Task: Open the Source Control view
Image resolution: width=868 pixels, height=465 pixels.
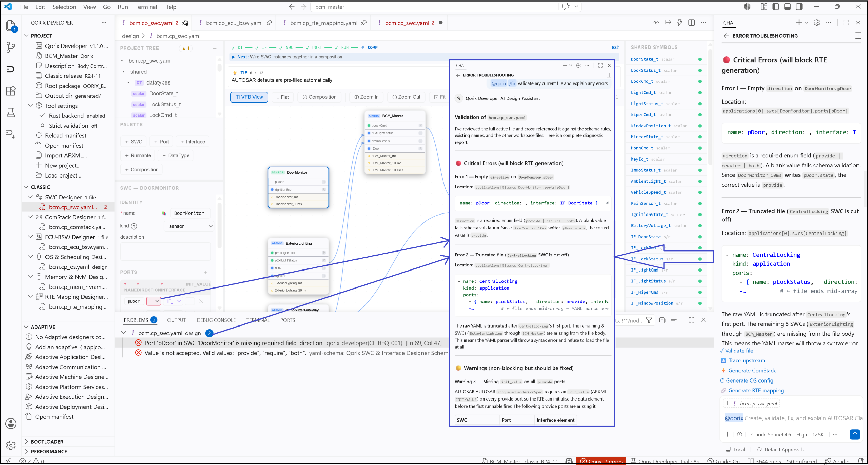Action: pos(11,47)
